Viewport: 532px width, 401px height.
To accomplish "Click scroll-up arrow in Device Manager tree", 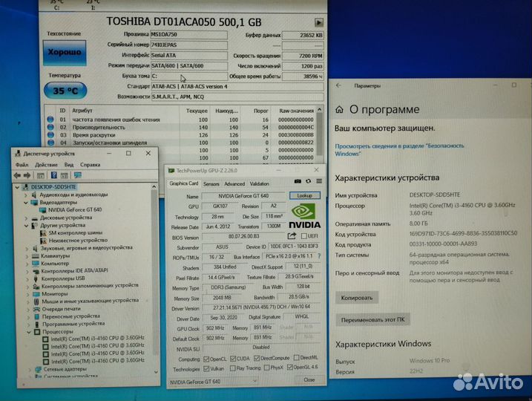I will pos(154,186).
